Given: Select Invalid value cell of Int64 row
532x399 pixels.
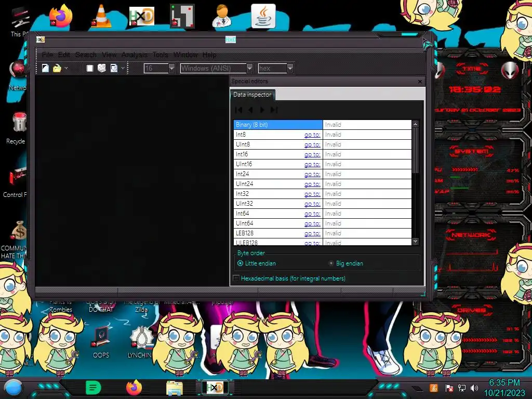Looking at the screenshot, I should click(367, 214).
